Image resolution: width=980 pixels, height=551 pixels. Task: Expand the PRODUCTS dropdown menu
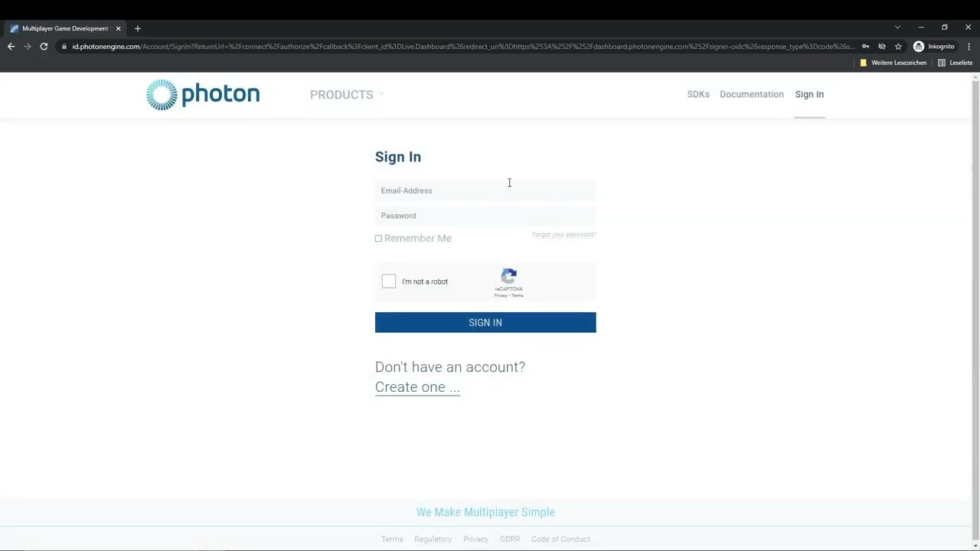point(347,95)
